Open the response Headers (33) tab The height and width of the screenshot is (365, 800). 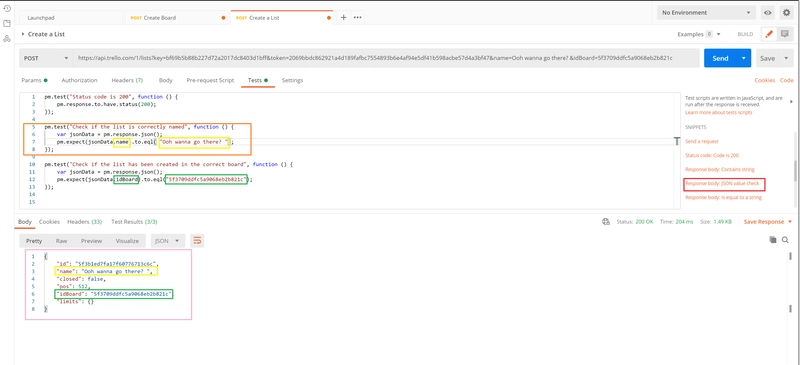[85, 222]
